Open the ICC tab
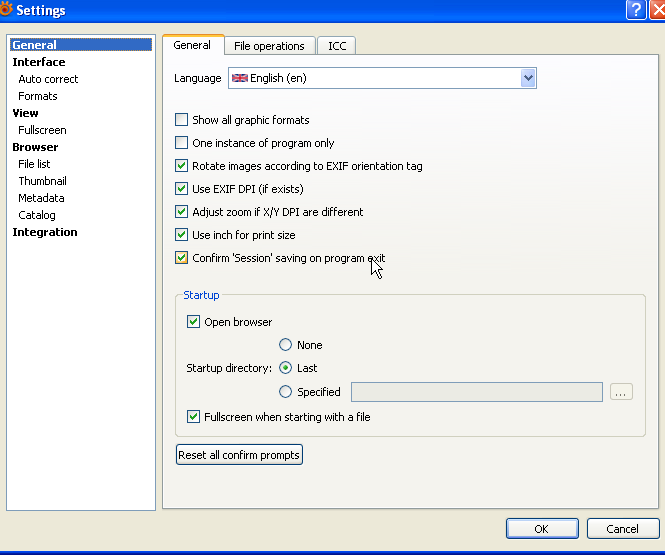665x555 pixels. (336, 46)
